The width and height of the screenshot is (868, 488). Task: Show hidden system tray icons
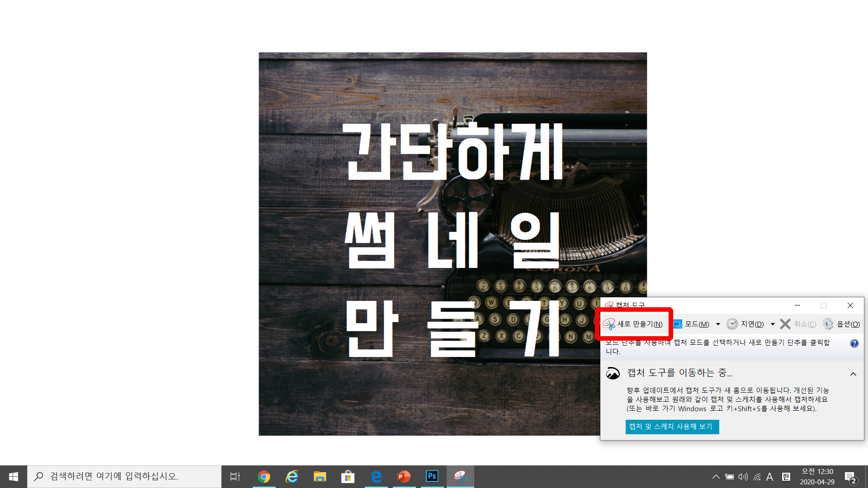[716, 477]
